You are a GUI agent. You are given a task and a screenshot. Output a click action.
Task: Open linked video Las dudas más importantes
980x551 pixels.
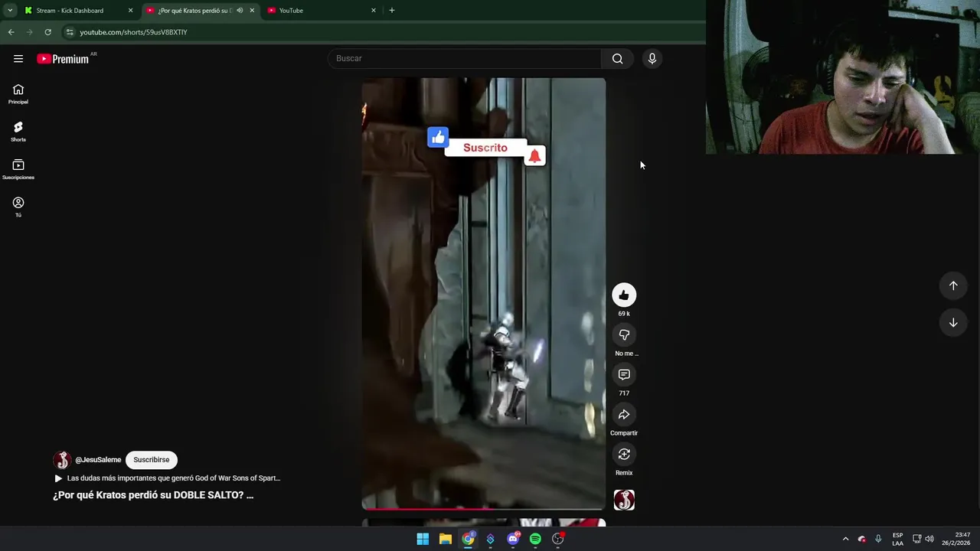coord(168,478)
